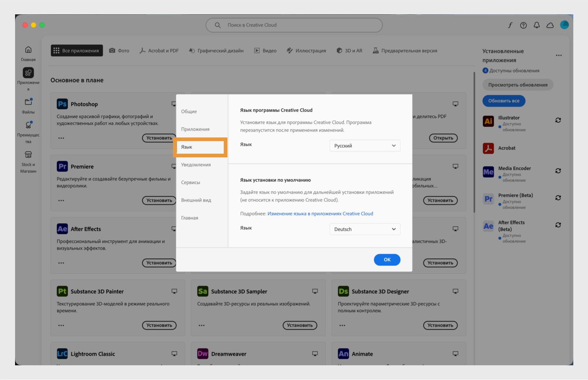Switch to Графический дизайн category
This screenshot has height=380, width=588.
coord(216,51)
